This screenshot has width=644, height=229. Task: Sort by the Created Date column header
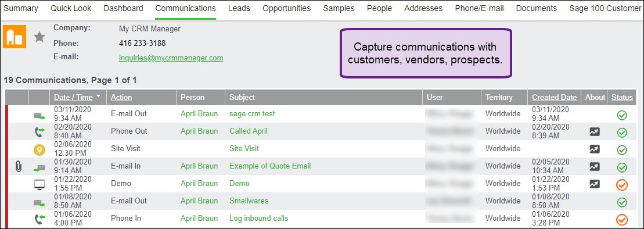tap(555, 98)
